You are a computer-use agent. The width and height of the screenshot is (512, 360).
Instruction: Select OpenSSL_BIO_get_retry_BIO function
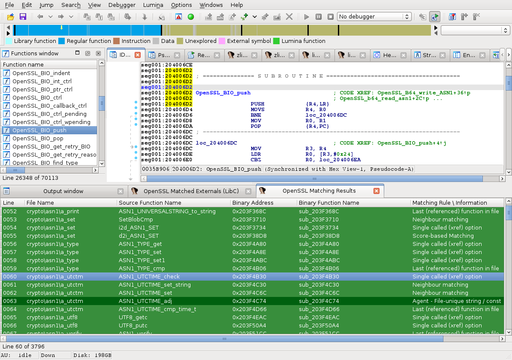click(x=49, y=146)
